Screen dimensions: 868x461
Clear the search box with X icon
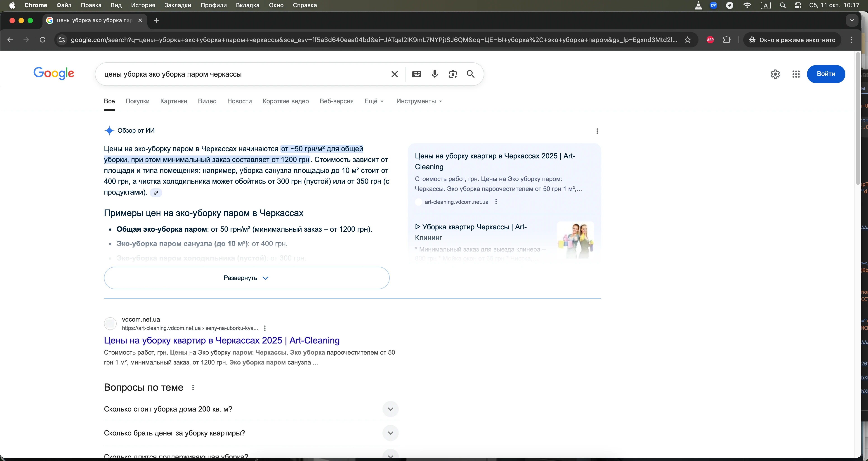click(x=395, y=74)
